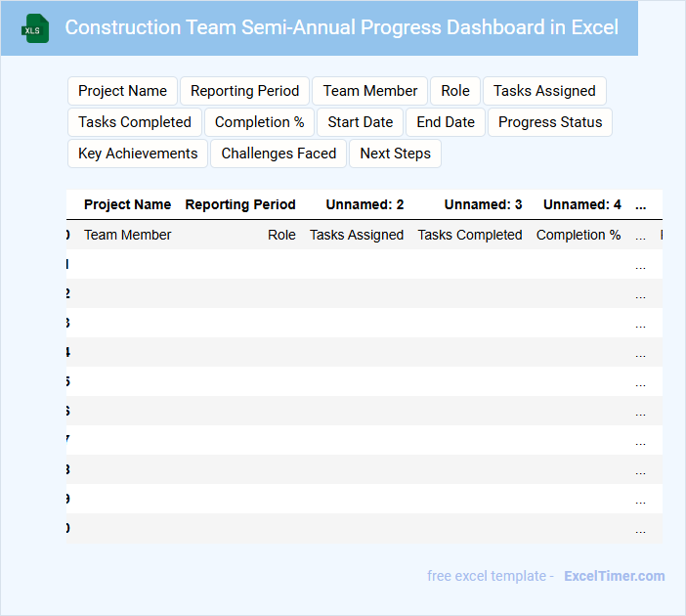686x616 pixels.
Task: Click the Tasks Completed tag
Action: tap(135, 122)
